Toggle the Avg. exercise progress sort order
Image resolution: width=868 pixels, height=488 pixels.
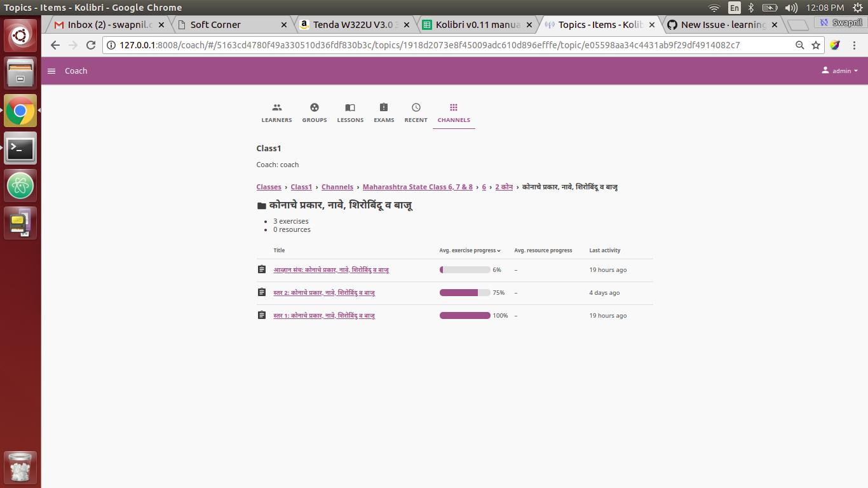(470, 250)
